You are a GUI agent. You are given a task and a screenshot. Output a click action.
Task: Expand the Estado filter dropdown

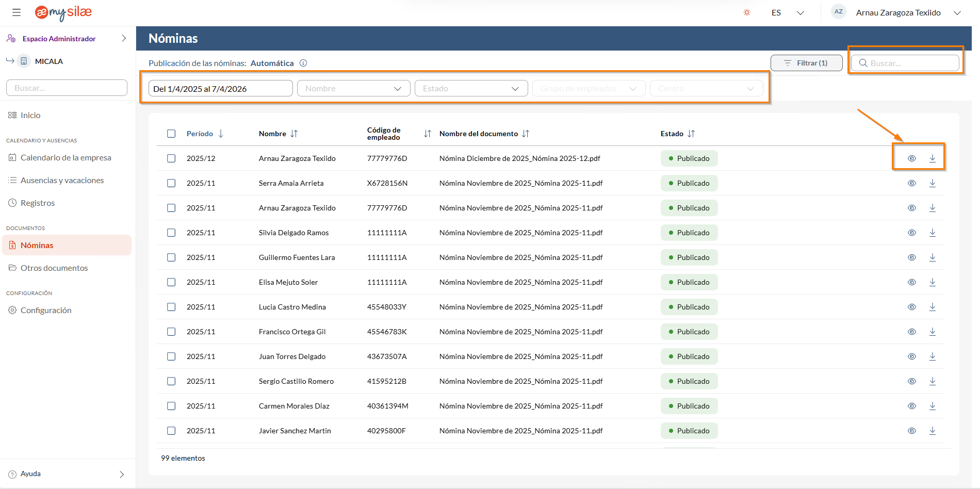coord(471,88)
